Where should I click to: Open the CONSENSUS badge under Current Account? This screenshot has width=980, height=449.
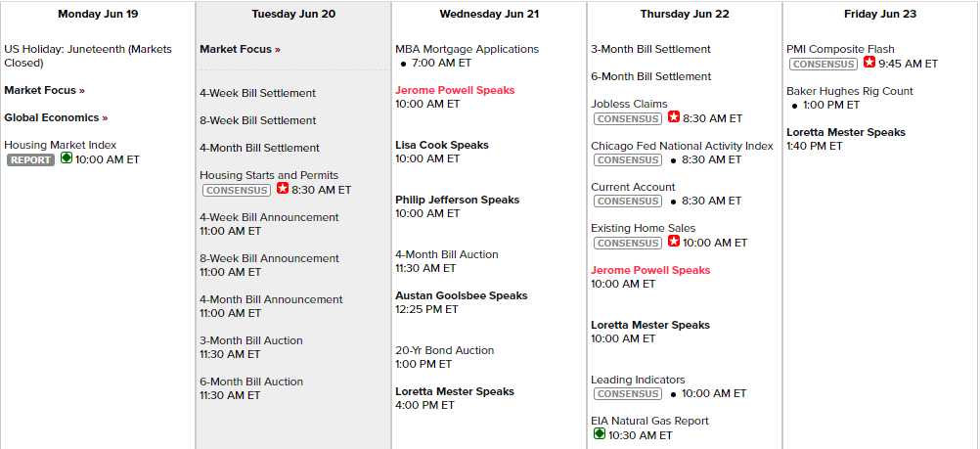(627, 201)
